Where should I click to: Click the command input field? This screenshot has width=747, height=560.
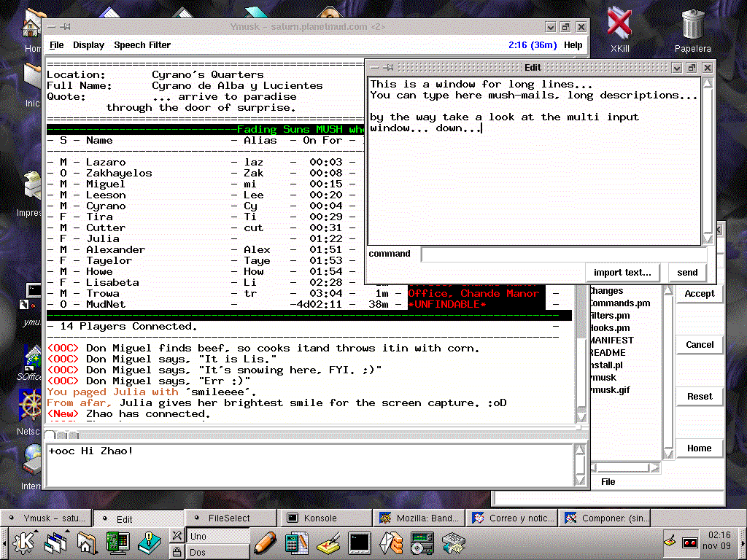(563, 254)
